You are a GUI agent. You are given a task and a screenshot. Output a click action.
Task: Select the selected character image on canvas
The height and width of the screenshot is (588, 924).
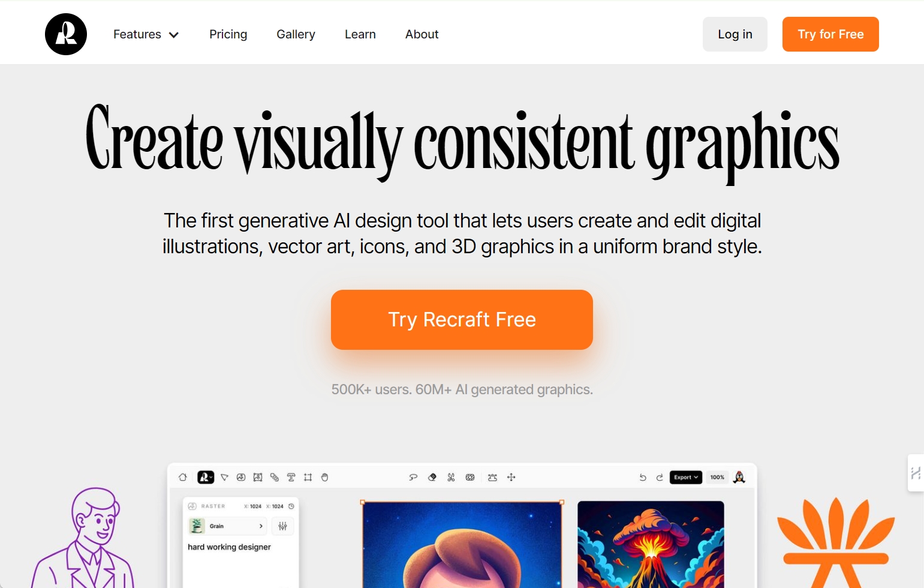pos(462,545)
